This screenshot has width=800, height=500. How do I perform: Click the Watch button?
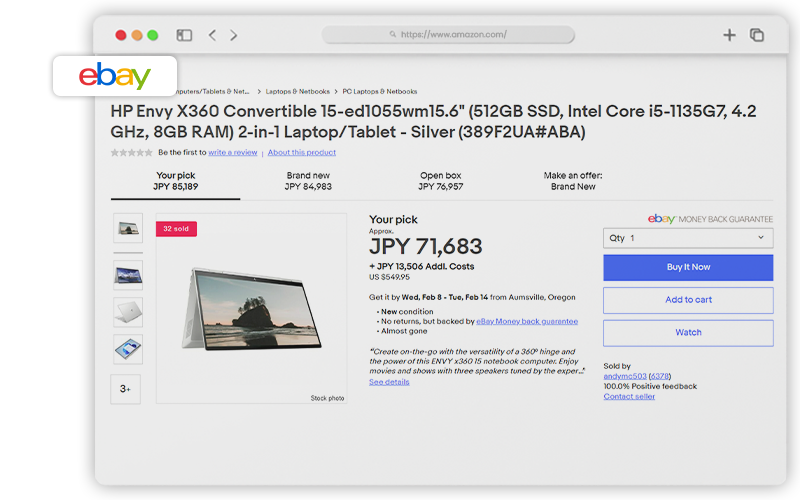tap(688, 333)
